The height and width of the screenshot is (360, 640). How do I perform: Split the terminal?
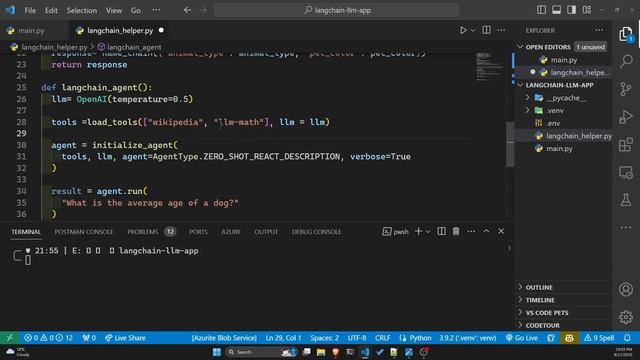click(441, 231)
